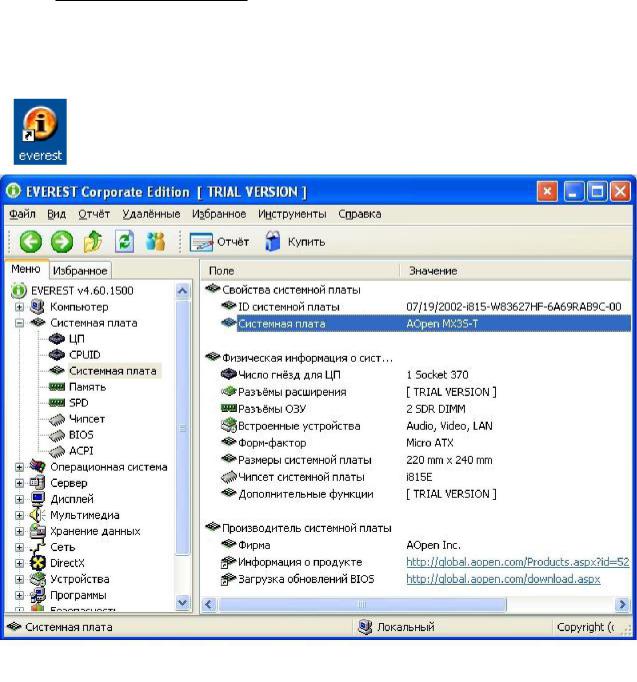Screen dimensions: 637x682
Task: Open the Избранное menu in menu bar
Action: point(219,214)
